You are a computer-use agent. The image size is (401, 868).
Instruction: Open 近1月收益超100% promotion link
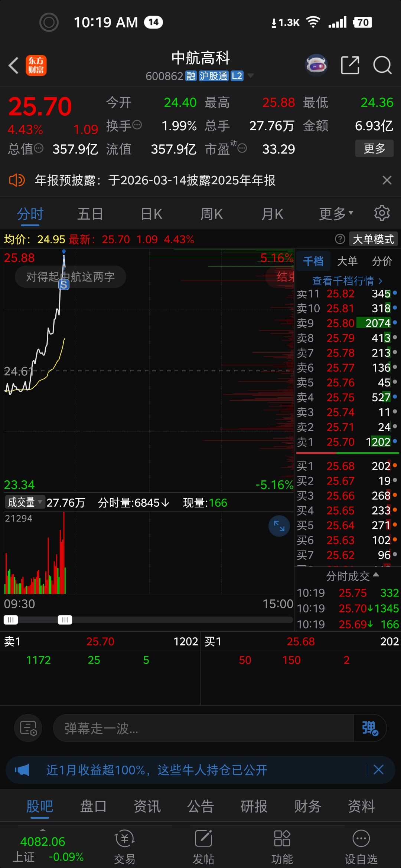click(157, 770)
